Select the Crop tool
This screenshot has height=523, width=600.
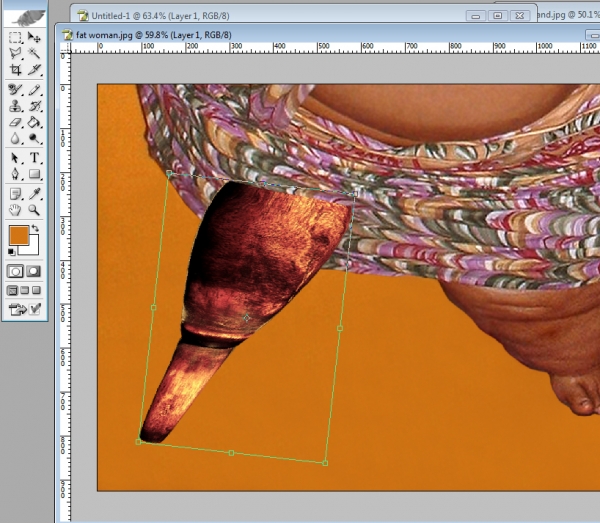point(15,70)
